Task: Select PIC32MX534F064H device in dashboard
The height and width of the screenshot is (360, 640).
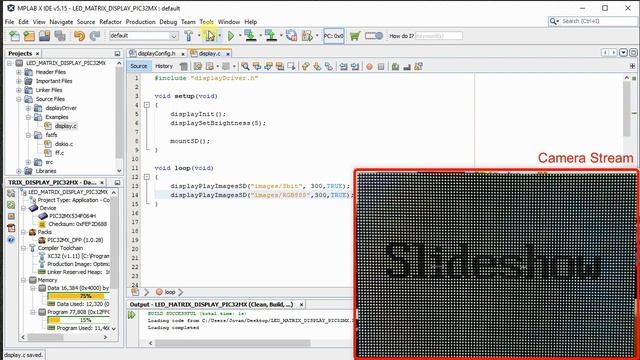Action: click(72, 216)
